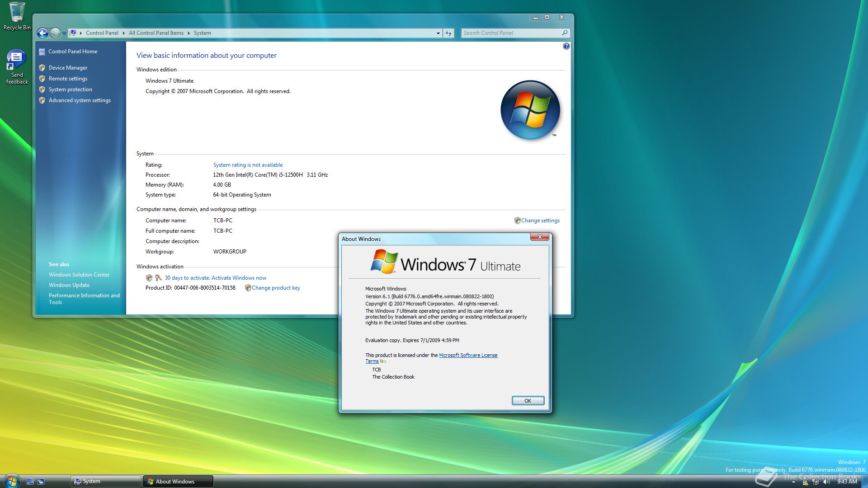Image resolution: width=868 pixels, height=488 pixels.
Task: Expand the chevron after Control Panel breadcrumb
Action: coord(123,33)
